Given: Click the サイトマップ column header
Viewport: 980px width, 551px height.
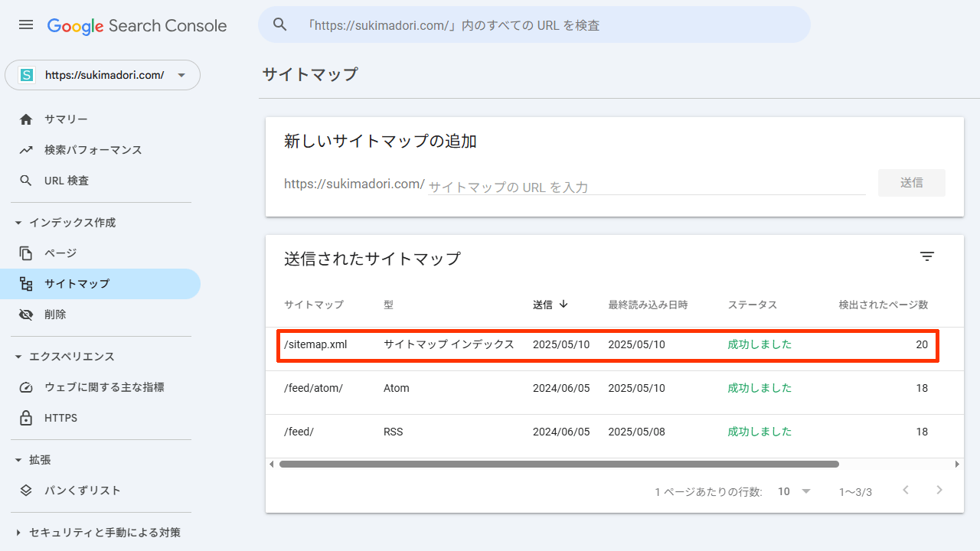Looking at the screenshot, I should click(314, 305).
